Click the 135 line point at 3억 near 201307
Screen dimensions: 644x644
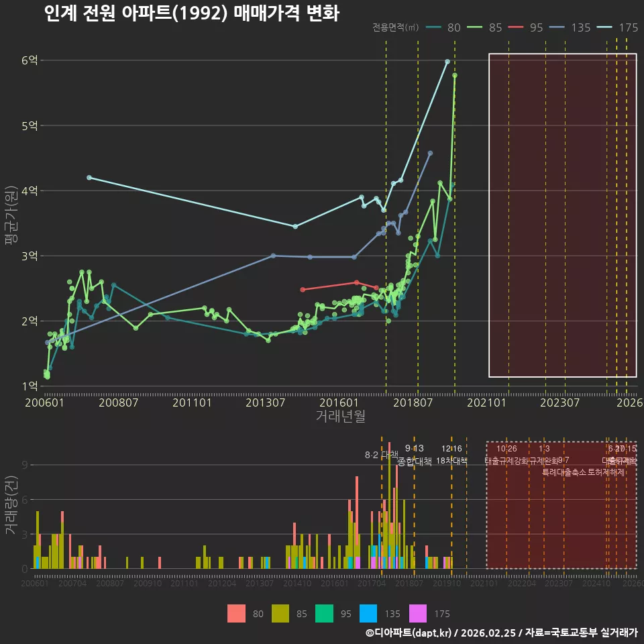[273, 256]
